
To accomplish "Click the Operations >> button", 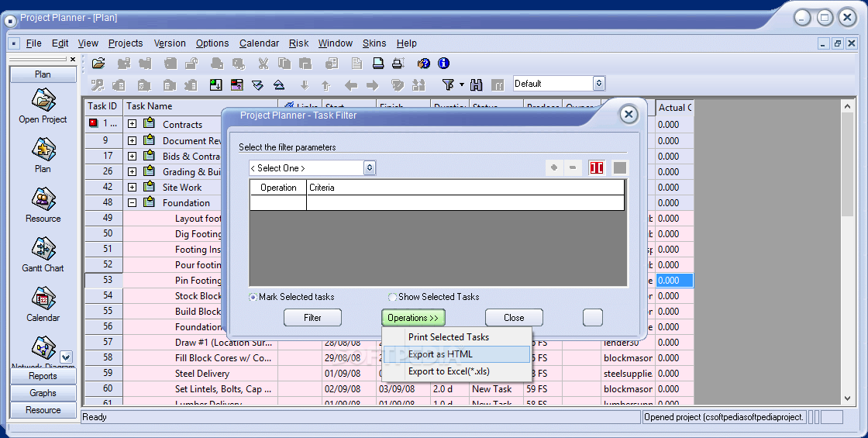I will 413,317.
